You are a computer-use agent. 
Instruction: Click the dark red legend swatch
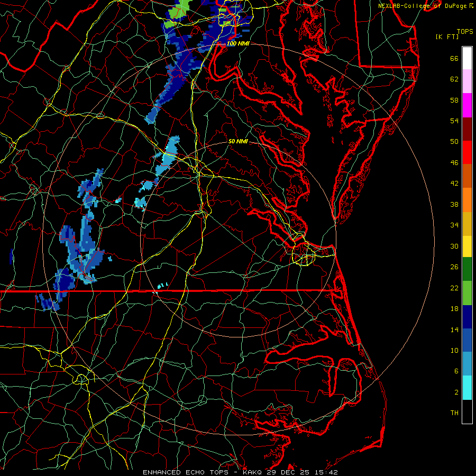point(467,129)
